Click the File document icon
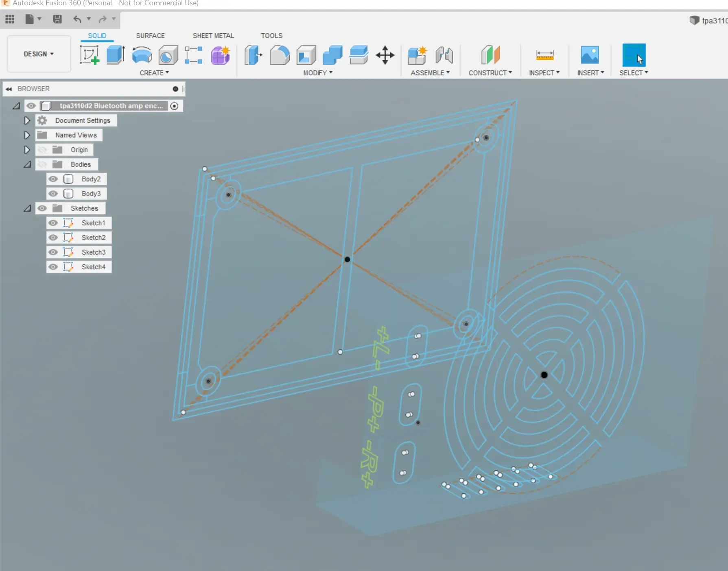 pyautogui.click(x=29, y=19)
